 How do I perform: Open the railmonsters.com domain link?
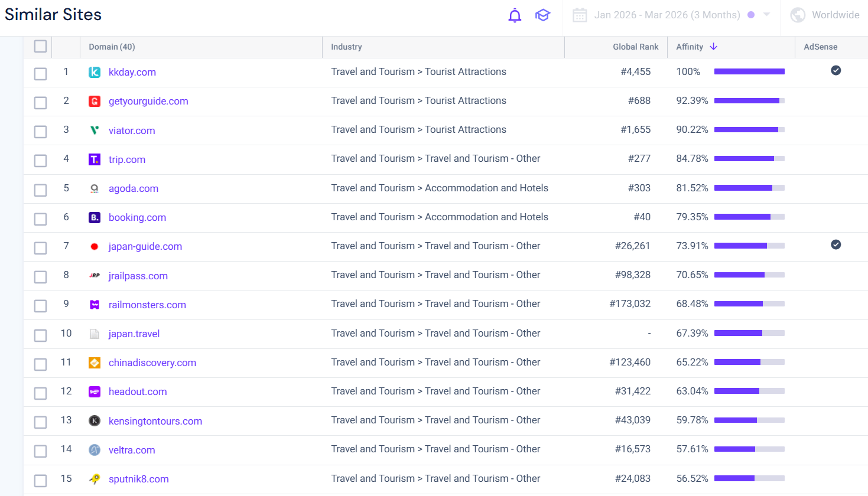[x=147, y=305]
